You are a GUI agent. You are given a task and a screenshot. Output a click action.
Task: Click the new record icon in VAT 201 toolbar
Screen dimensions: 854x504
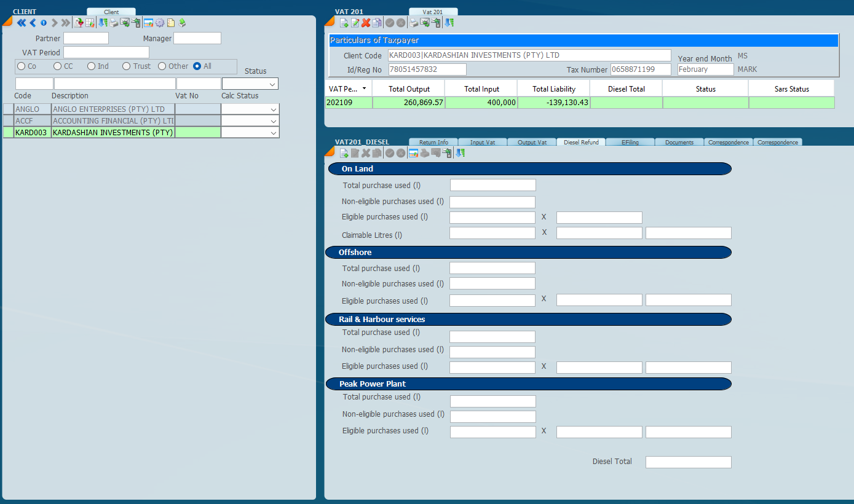[x=344, y=23]
